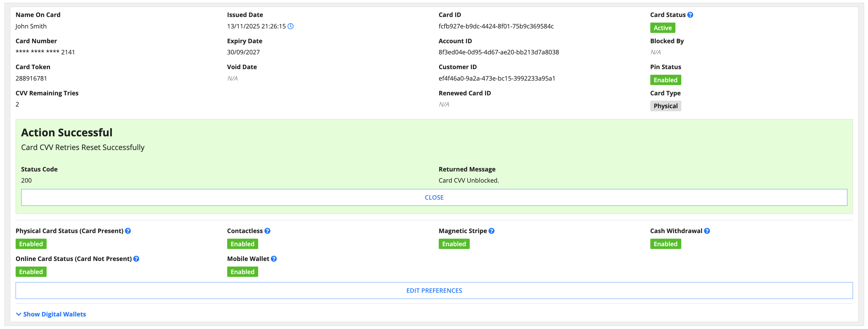The image size is (868, 329).
Task: Click the Magnetic Stripe help icon
Action: 491,231
